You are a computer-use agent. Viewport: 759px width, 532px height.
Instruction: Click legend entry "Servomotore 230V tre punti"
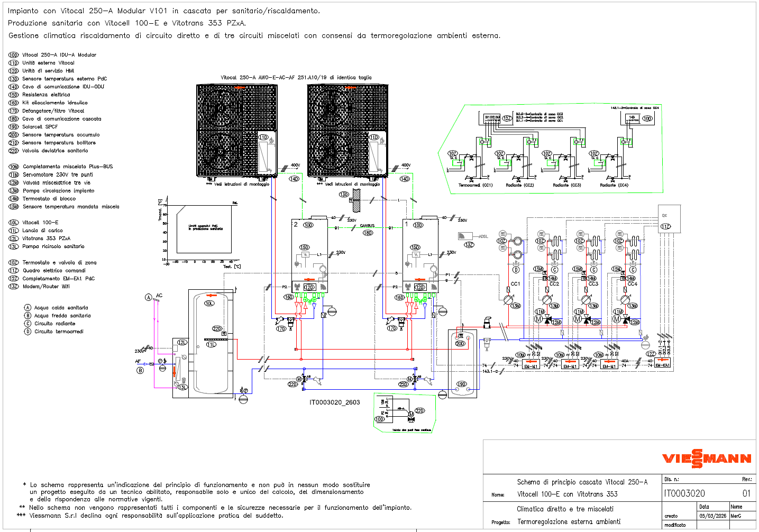point(58,175)
